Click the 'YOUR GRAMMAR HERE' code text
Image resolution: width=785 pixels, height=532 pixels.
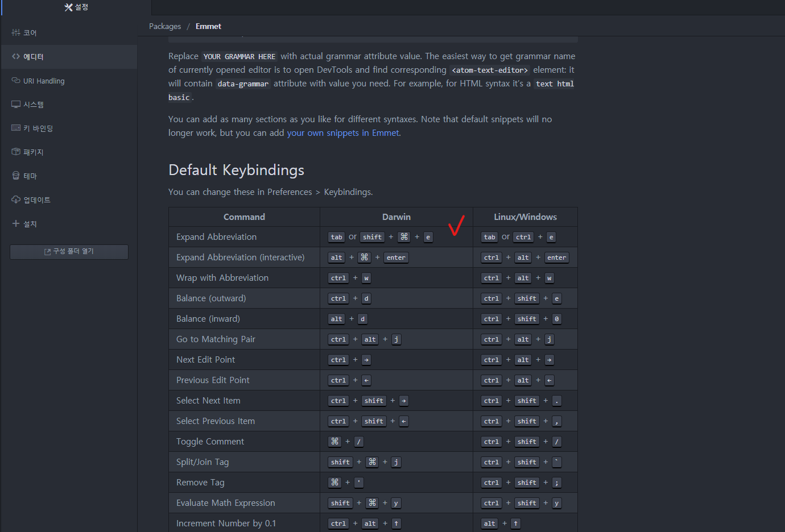(x=239, y=57)
